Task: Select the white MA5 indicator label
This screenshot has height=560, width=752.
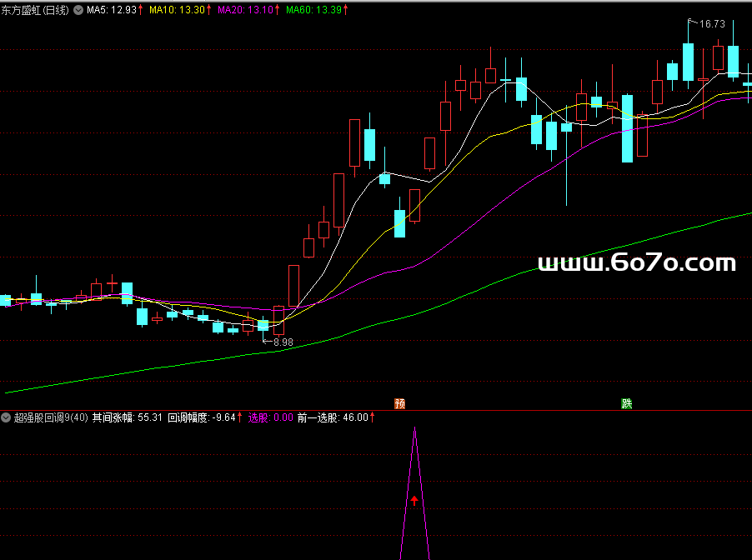Action: 110,10
